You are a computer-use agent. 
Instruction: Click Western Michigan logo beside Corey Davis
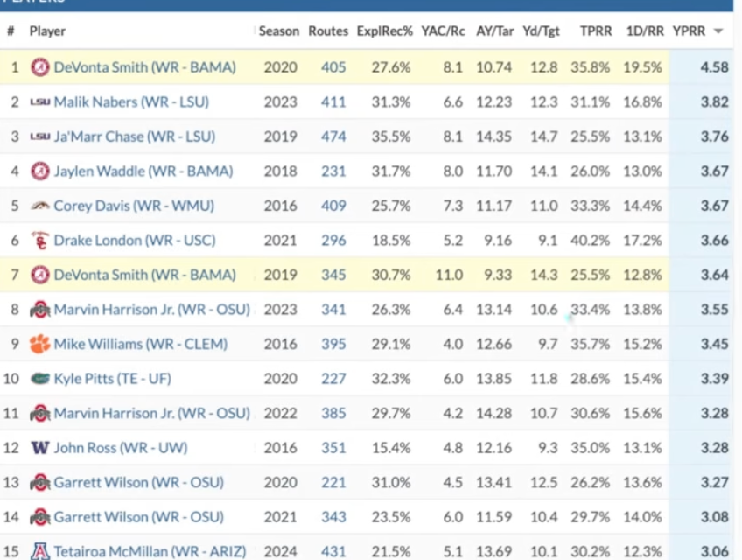(39, 206)
